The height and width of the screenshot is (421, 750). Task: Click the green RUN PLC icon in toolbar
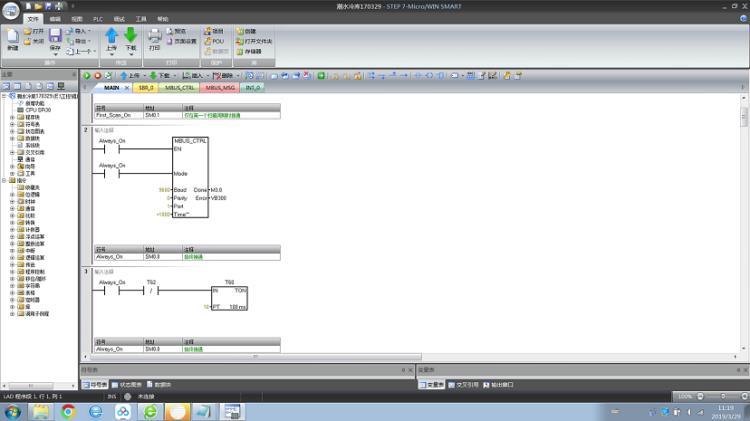tap(87, 76)
